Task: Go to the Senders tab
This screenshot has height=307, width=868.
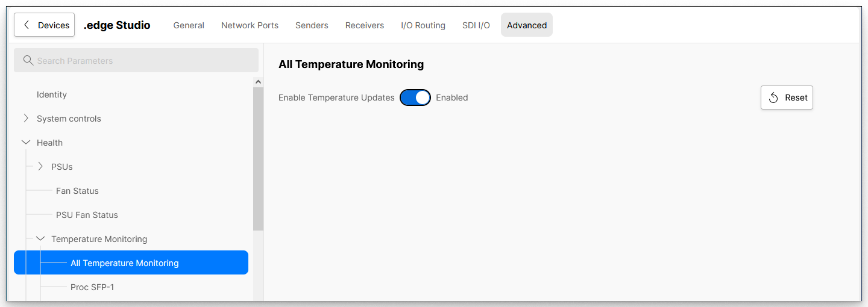Action: 312,25
